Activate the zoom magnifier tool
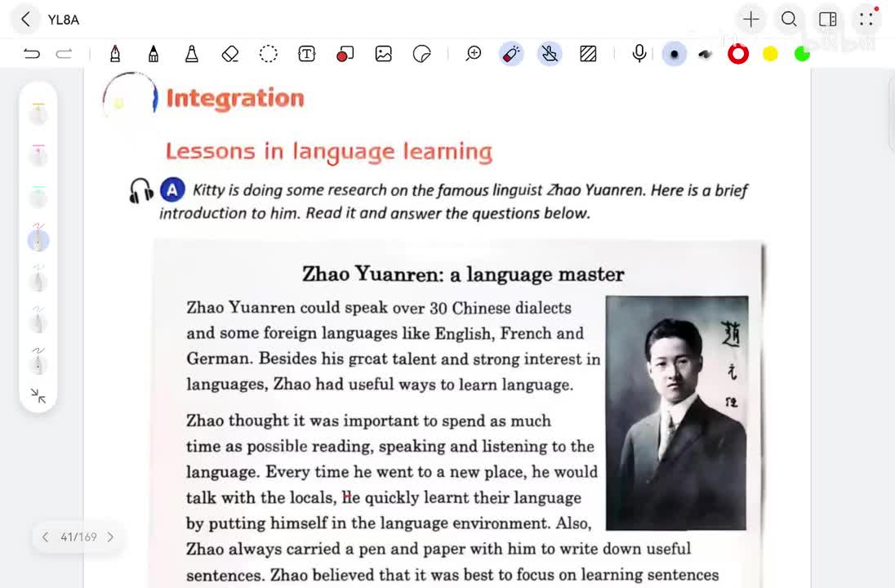The width and height of the screenshot is (895, 588). (x=473, y=54)
